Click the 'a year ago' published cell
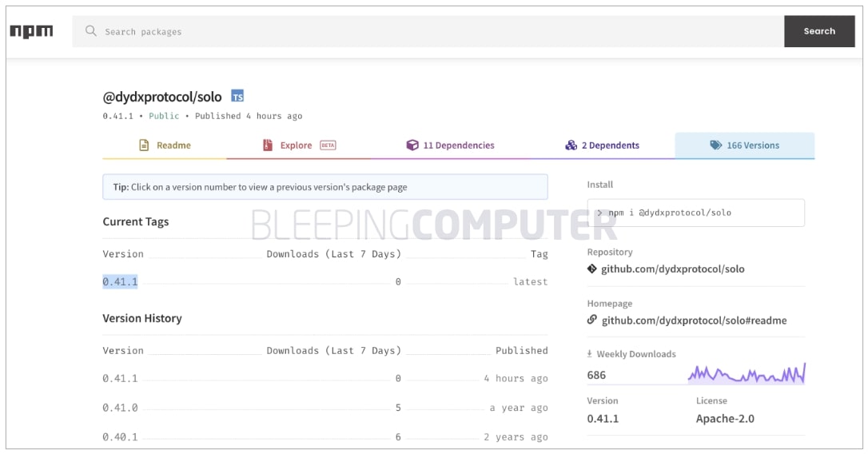The height and width of the screenshot is (454, 868). point(519,408)
